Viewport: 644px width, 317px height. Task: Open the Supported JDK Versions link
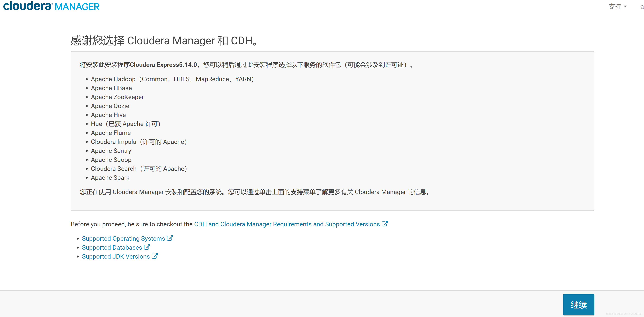coord(116,256)
